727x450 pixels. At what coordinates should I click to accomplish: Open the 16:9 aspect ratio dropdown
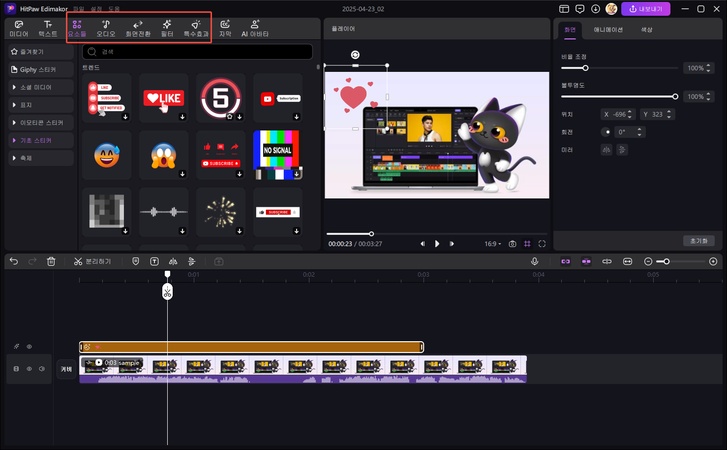[493, 244]
